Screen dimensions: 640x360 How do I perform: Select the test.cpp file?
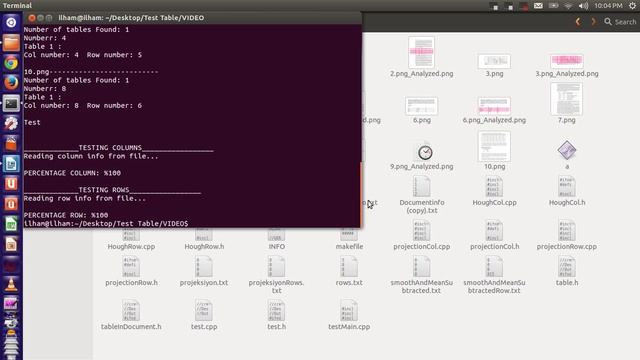tap(204, 316)
